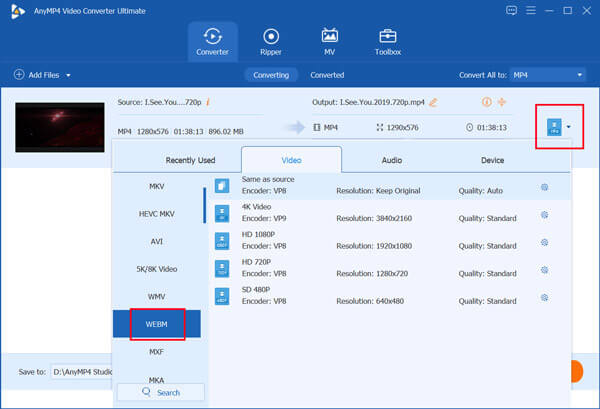This screenshot has height=409, width=600.
Task: Open the hamburger menu in title bar
Action: pos(531,10)
